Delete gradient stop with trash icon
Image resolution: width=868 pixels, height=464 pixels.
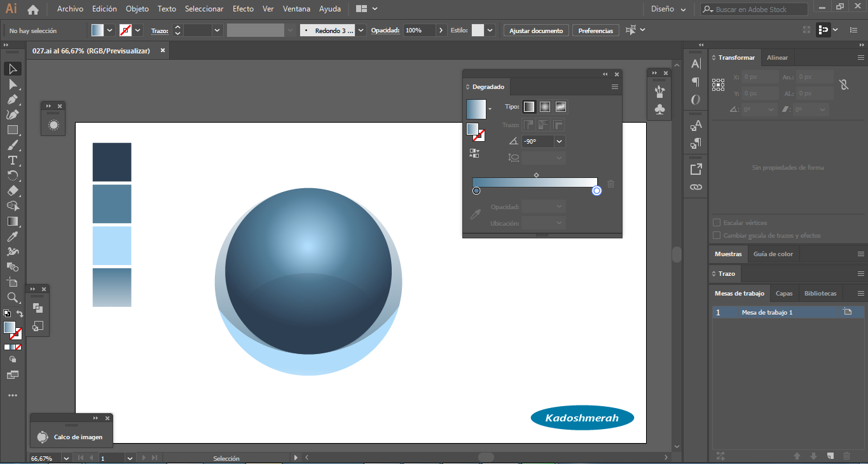pos(610,184)
